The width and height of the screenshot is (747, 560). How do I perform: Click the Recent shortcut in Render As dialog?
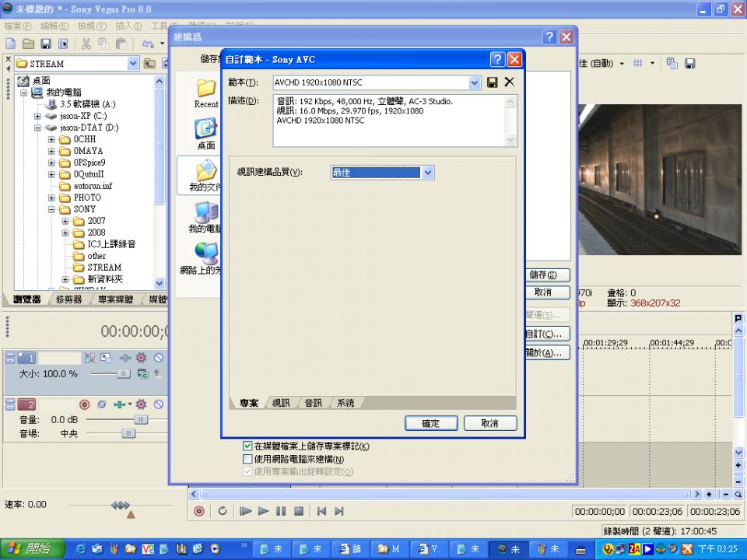tap(205, 94)
